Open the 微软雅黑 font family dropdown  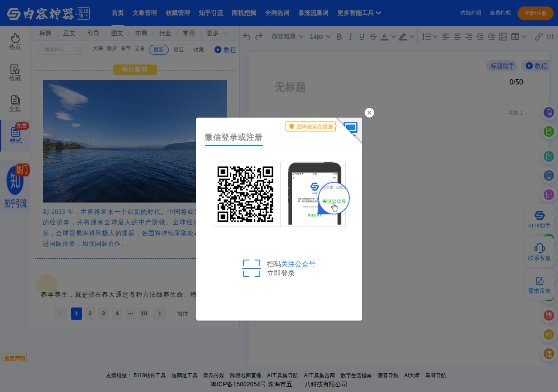(288, 37)
